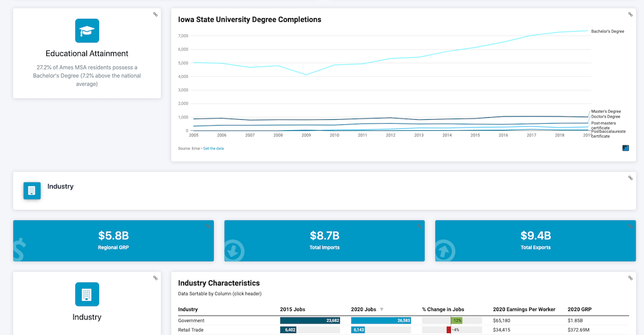The height and width of the screenshot is (335, 644).
Task: Click the Retail Trade row name
Action: click(191, 330)
